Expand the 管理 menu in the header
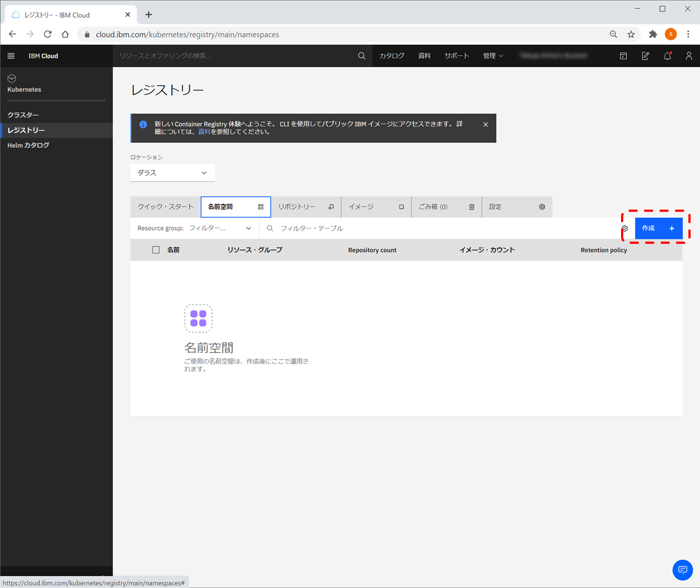The image size is (700, 588). 493,56
